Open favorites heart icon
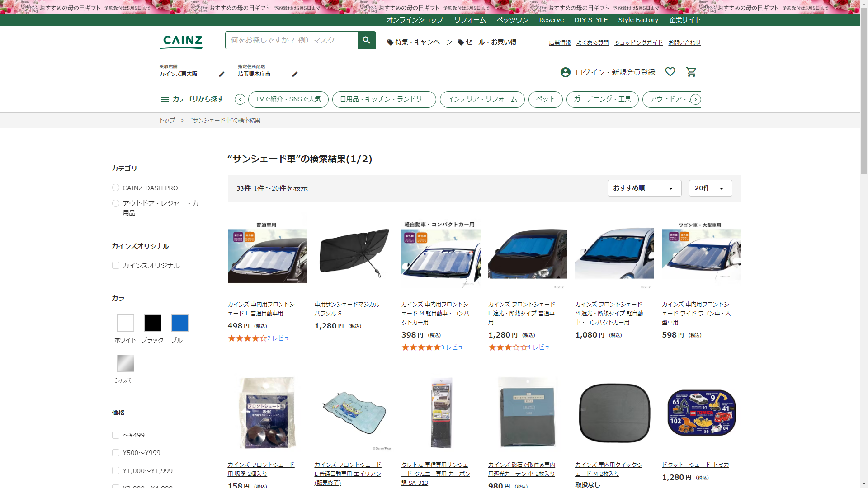 (x=670, y=72)
